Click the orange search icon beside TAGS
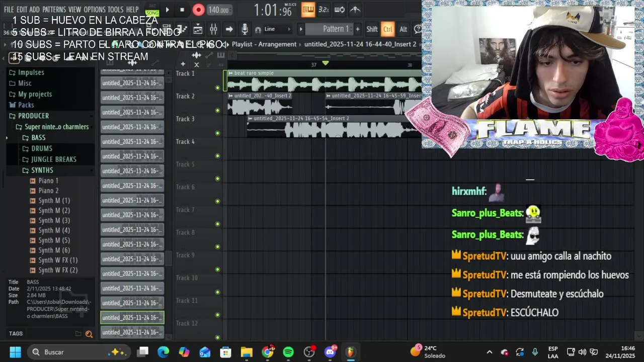 [89, 334]
